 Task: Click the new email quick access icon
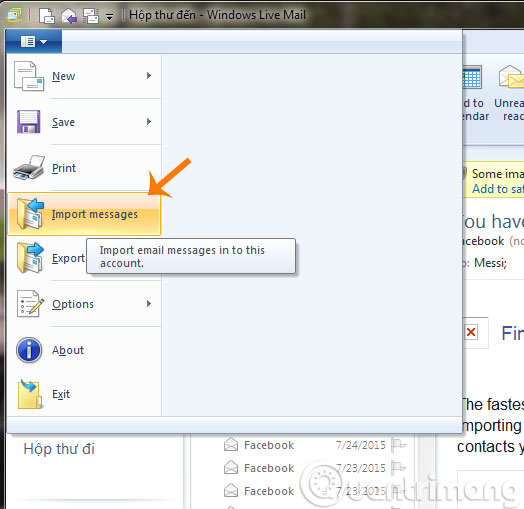tap(46, 15)
